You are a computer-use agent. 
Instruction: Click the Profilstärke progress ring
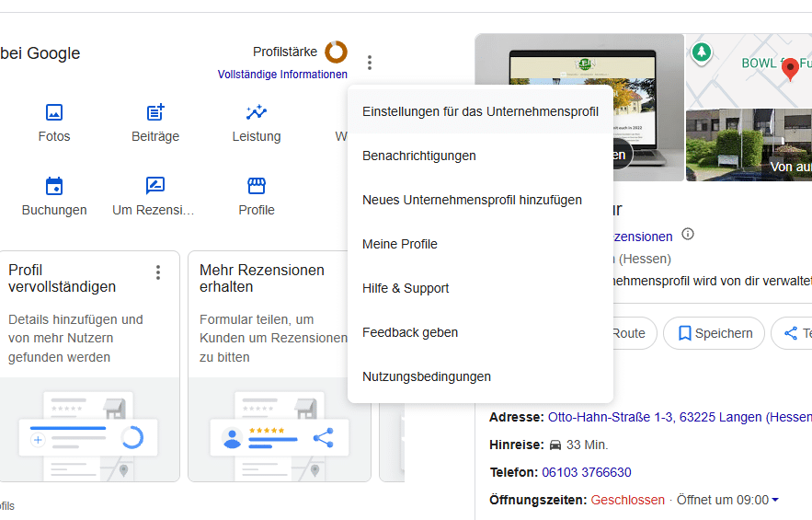[336, 52]
